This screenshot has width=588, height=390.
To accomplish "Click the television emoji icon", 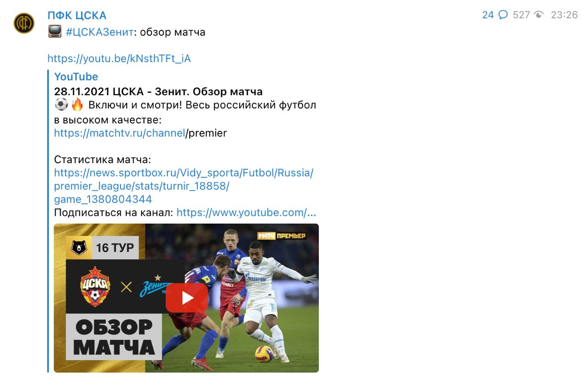I will point(55,32).
